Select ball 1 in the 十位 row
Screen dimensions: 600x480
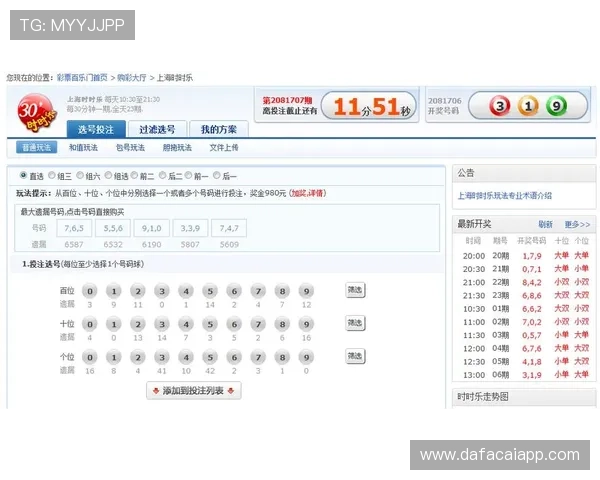[114, 324]
